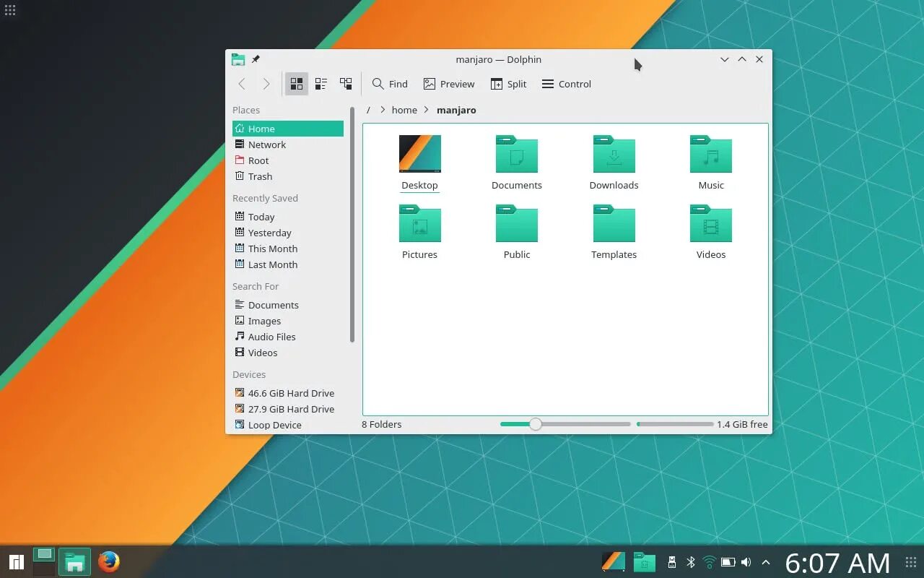
Task: Select the Videos folder icon
Action: point(711,223)
